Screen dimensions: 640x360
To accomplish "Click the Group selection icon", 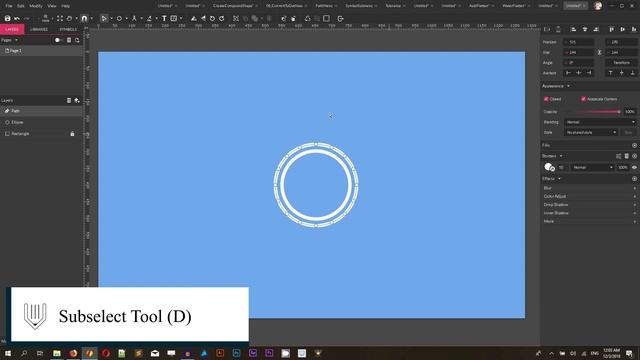I will tap(236, 18).
